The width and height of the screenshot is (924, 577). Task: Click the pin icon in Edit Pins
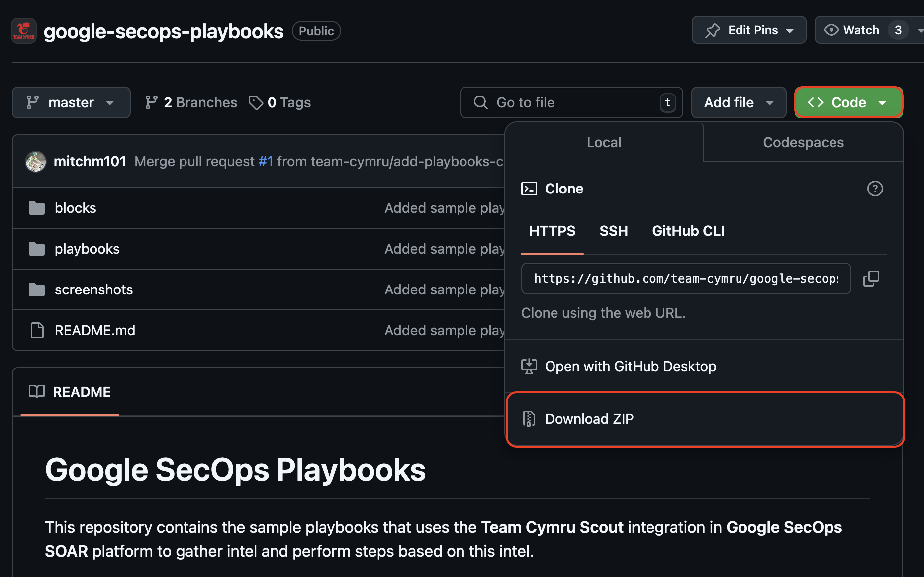712,30
